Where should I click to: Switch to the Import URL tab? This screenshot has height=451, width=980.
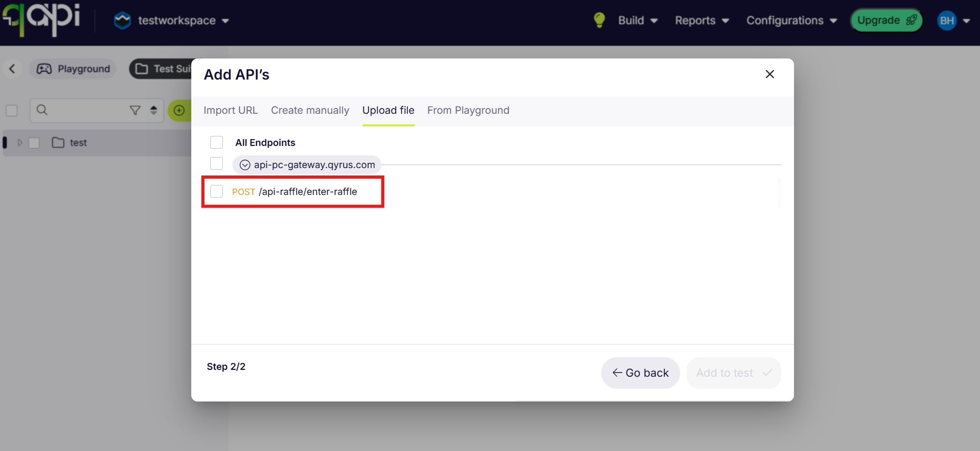(230, 110)
